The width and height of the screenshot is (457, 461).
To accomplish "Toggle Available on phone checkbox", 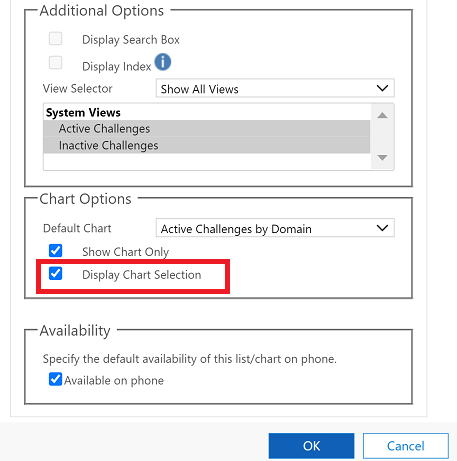I will [x=55, y=379].
